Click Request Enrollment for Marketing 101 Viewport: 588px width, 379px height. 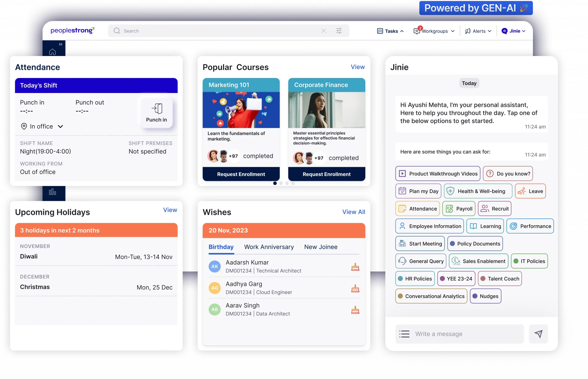(241, 174)
